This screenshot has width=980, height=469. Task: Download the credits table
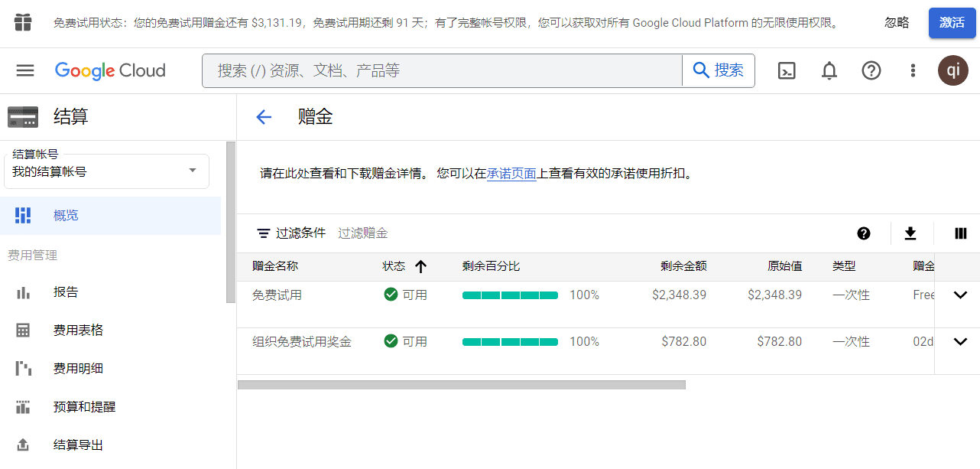pyautogui.click(x=911, y=233)
